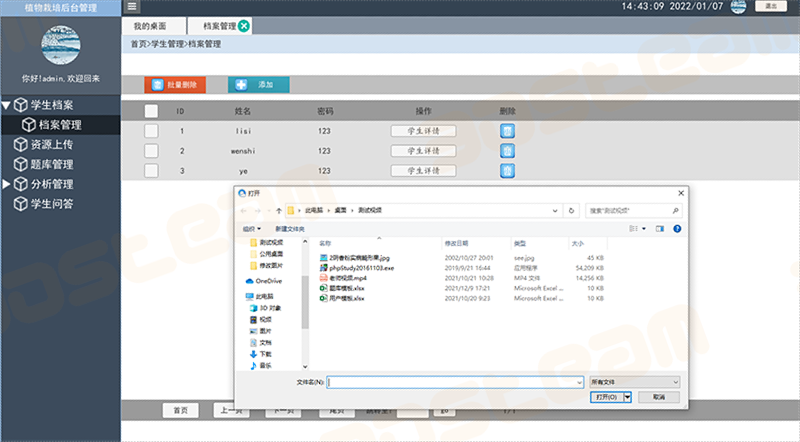Click the 退出 logout button
800x442 pixels.
click(x=770, y=6)
